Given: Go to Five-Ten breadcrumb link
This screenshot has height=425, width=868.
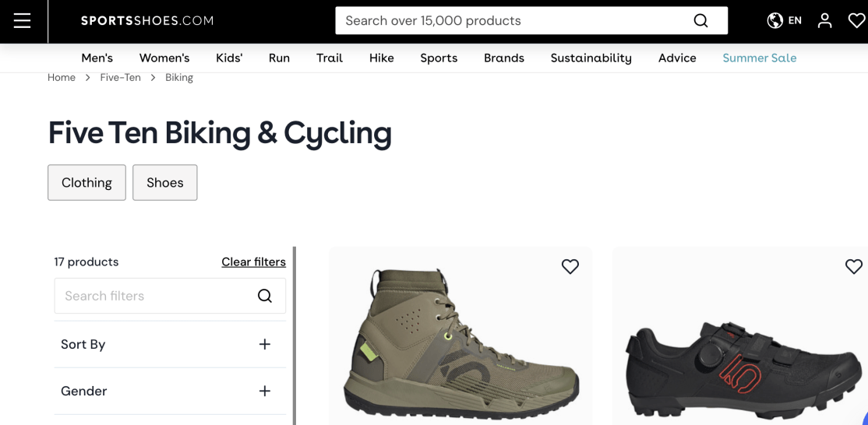Looking at the screenshot, I should coord(120,78).
